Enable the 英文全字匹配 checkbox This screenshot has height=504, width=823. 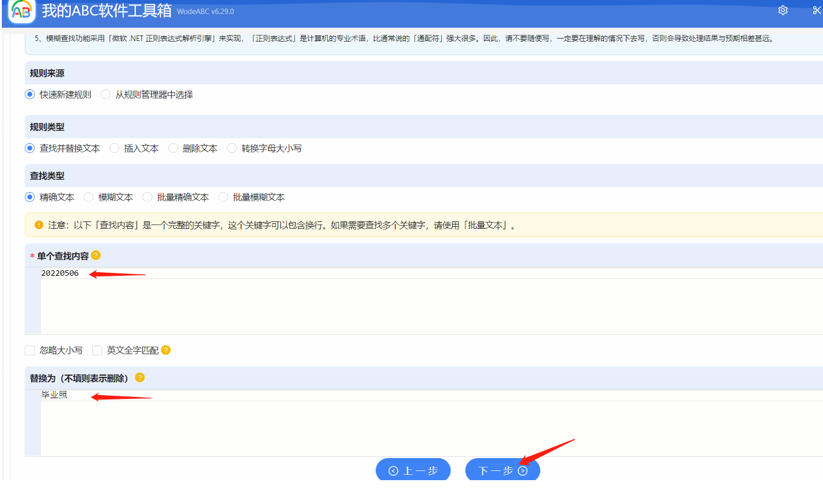pyautogui.click(x=97, y=350)
